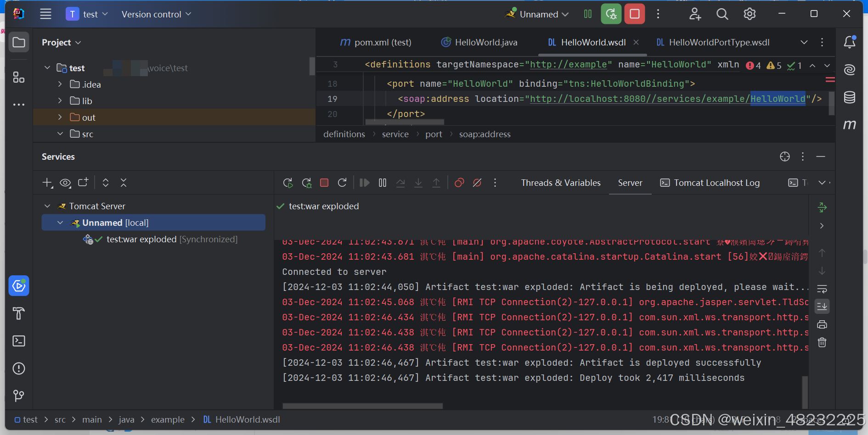Viewport: 868px width, 435px height.
Task: Click Update application refresh icon
Action: pos(342,183)
